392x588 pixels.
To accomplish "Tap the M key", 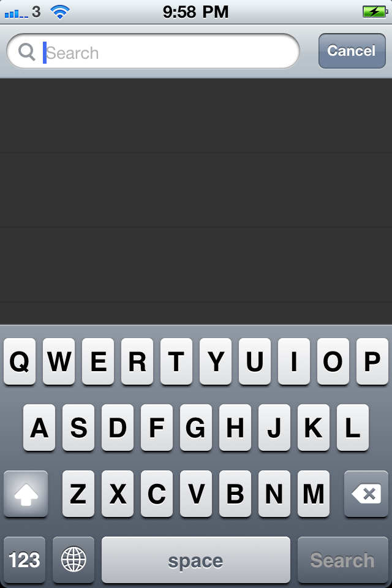I will (x=313, y=494).
